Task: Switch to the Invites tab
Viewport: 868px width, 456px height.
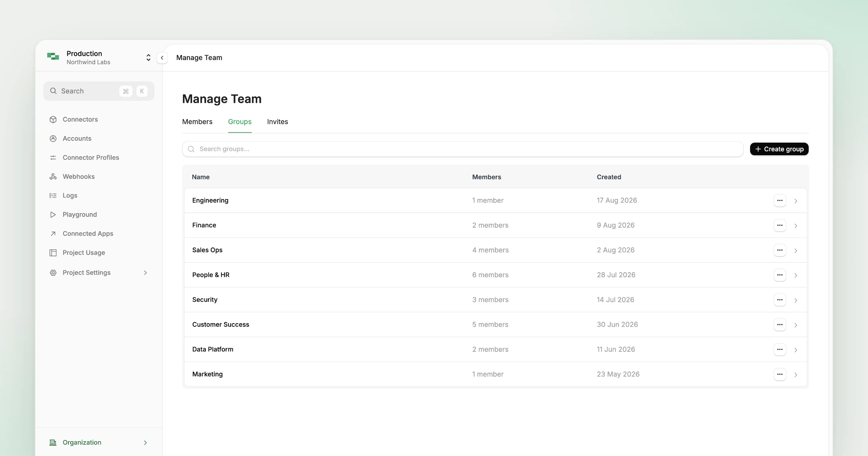Action: point(277,122)
